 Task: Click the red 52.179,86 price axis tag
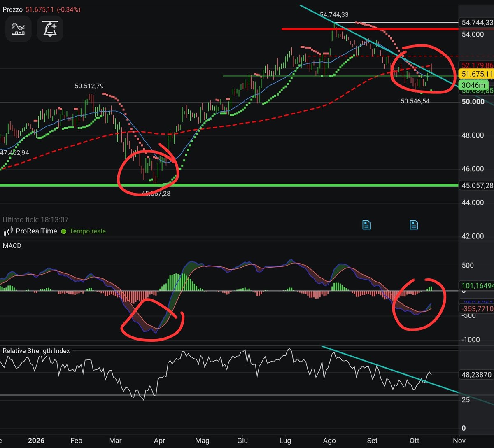[x=477, y=65]
